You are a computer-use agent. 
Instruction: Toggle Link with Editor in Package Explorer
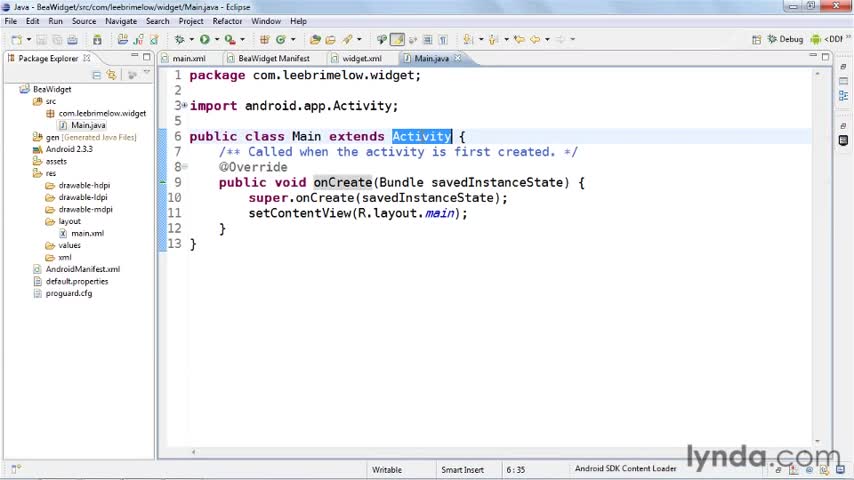coord(112,75)
